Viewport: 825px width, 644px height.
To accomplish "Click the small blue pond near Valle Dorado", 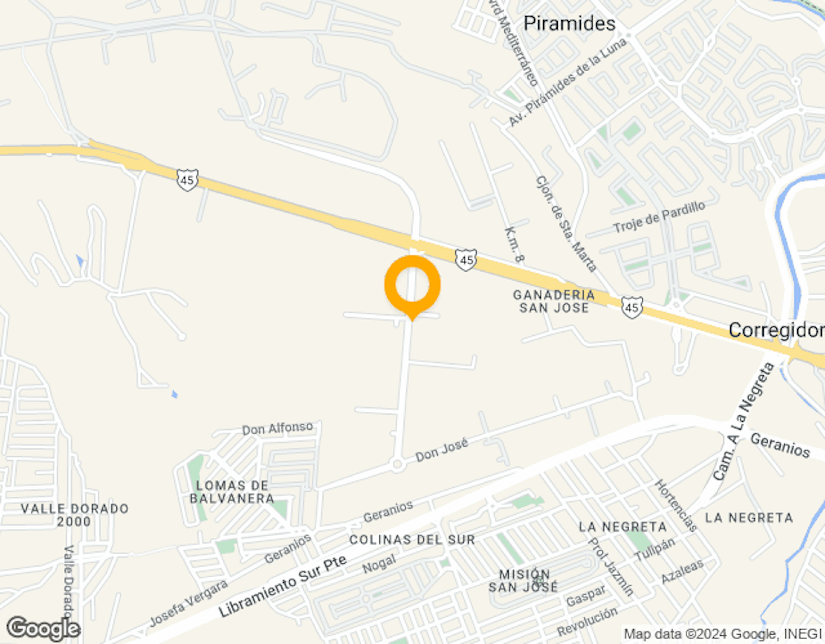I will pos(174,395).
